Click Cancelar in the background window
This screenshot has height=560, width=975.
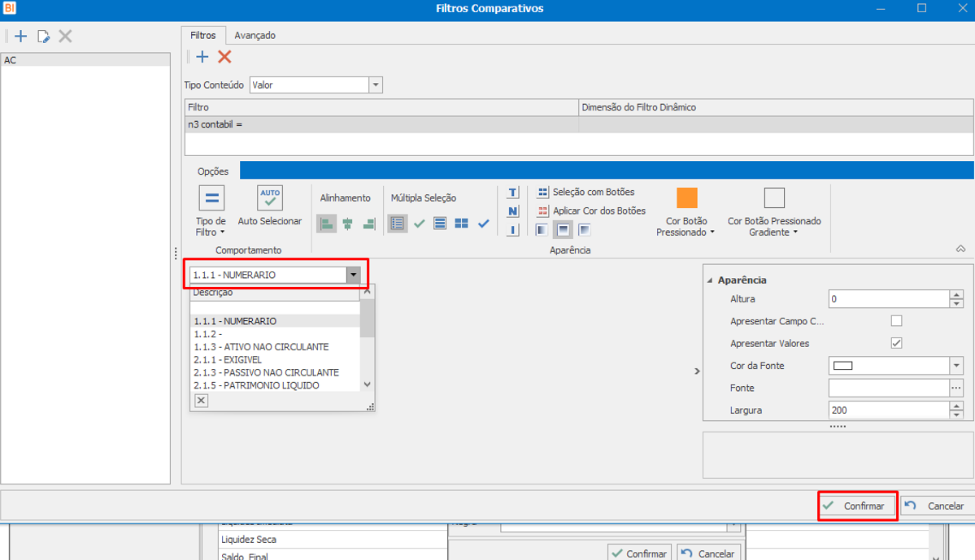coord(708,553)
